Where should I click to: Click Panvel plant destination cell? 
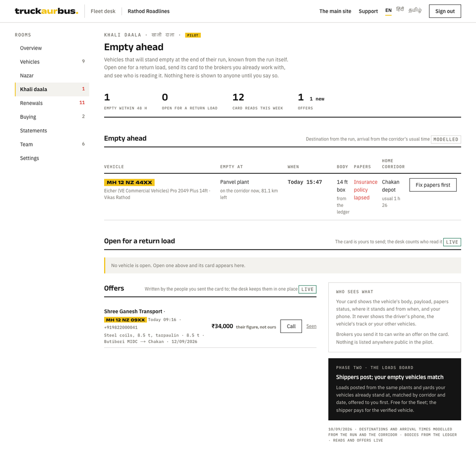[x=235, y=182]
